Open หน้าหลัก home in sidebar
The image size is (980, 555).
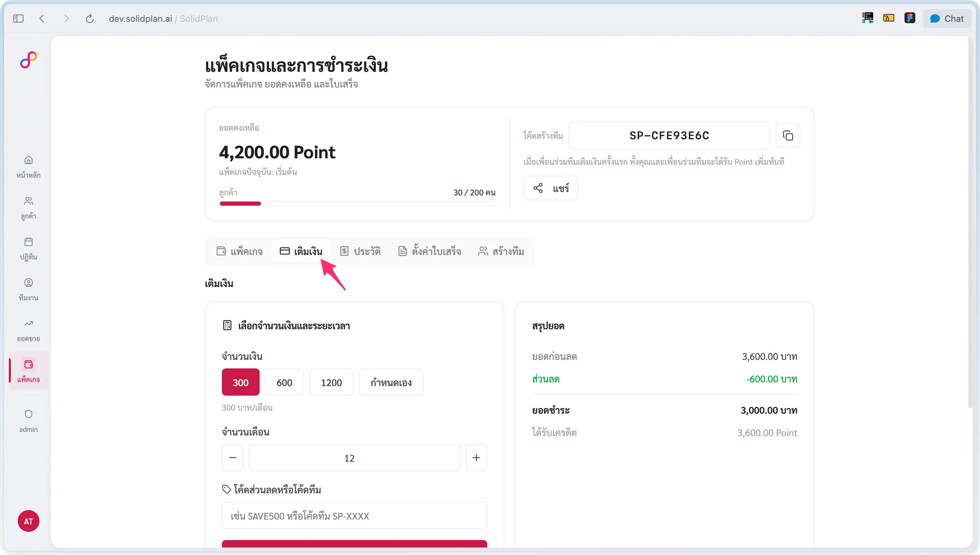click(x=29, y=167)
